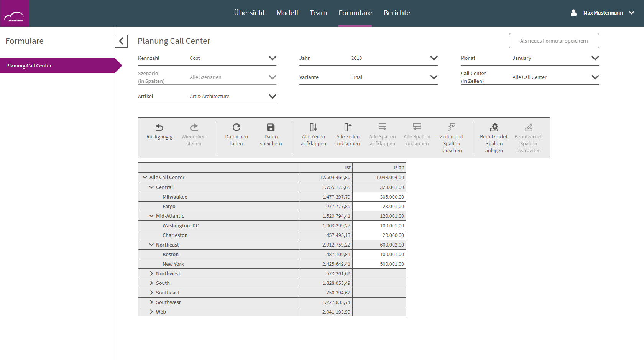Go to the Formulare tab
Screen dimensions: 644x360
coord(355,13)
